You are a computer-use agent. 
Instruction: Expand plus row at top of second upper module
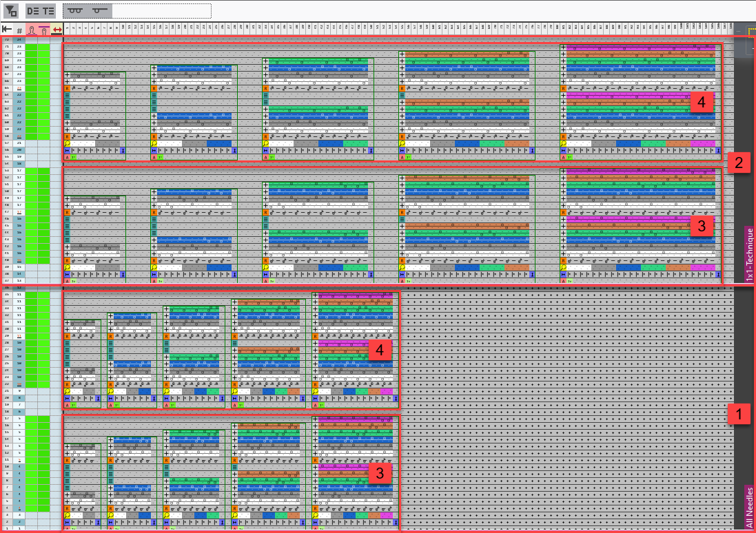pos(154,68)
